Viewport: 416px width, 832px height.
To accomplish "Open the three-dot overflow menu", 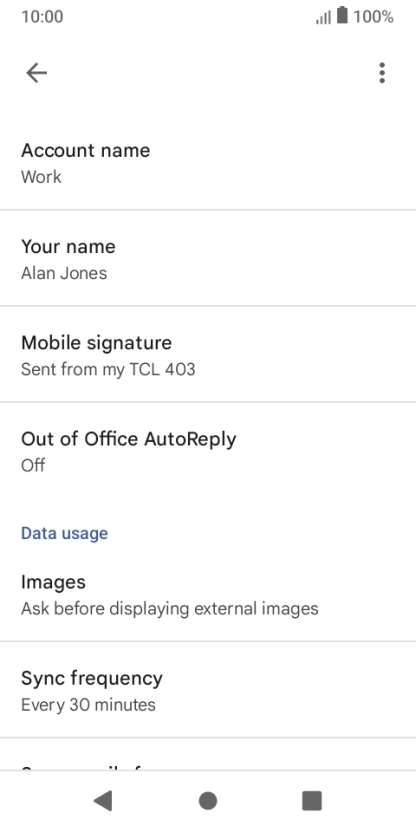I will [x=382, y=73].
